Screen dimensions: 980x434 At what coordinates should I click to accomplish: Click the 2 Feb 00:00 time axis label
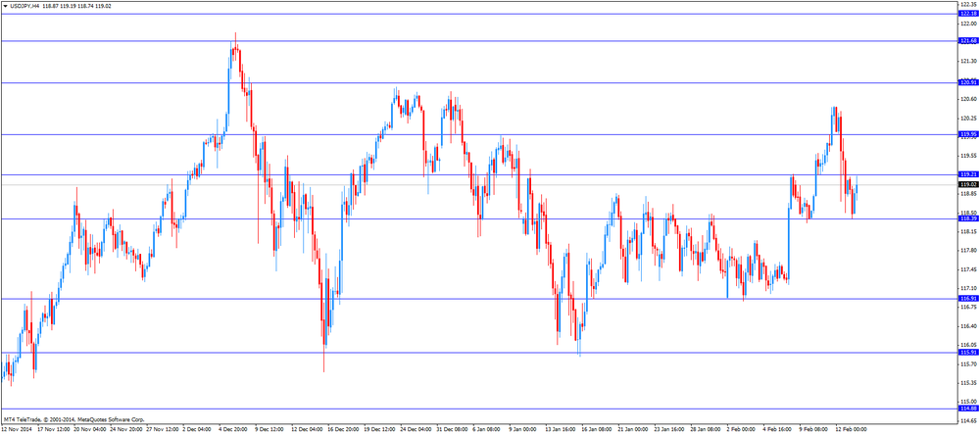[740, 430]
